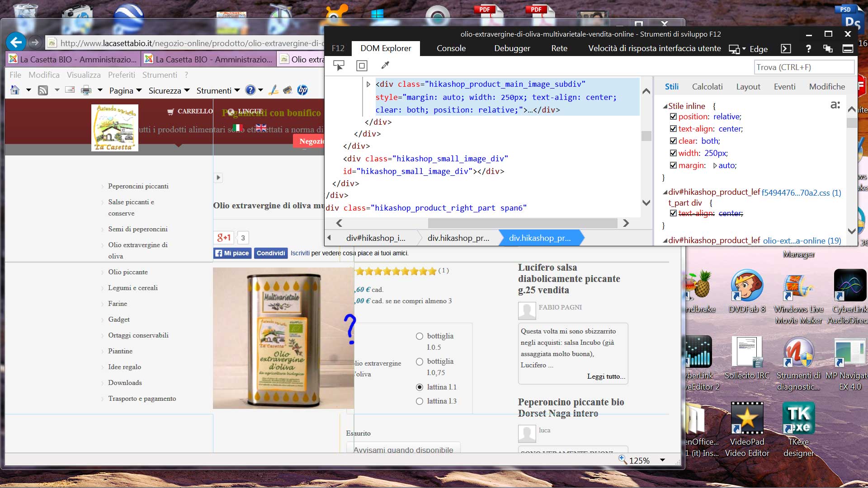
Task: Click the printer icon in IE toolbar
Action: pyautogui.click(x=86, y=90)
